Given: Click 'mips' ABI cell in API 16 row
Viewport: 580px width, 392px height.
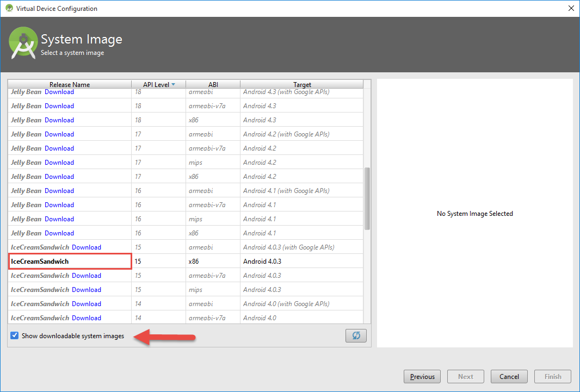Looking at the screenshot, I should click(195, 219).
